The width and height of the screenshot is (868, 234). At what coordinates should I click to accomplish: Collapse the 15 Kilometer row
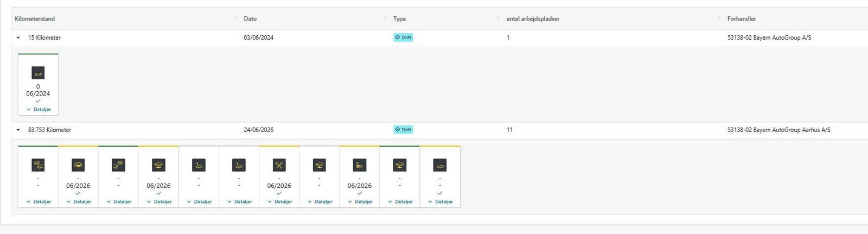coord(18,38)
